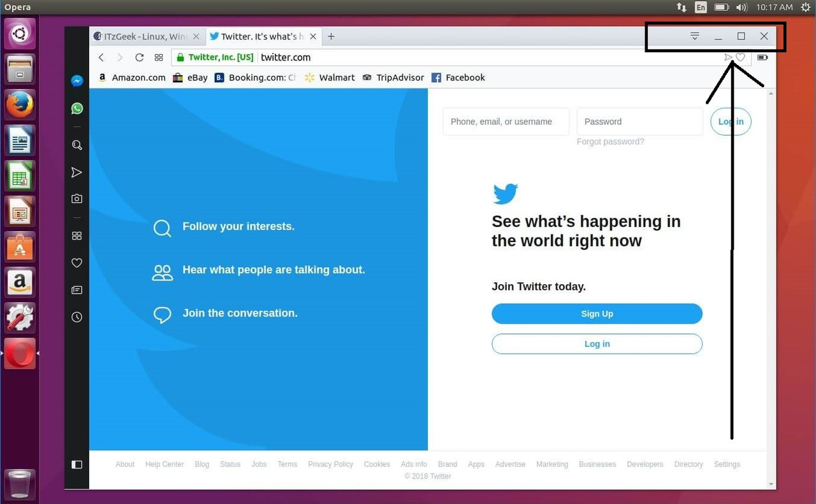
Task: Open Status footer link
Action: click(x=230, y=464)
